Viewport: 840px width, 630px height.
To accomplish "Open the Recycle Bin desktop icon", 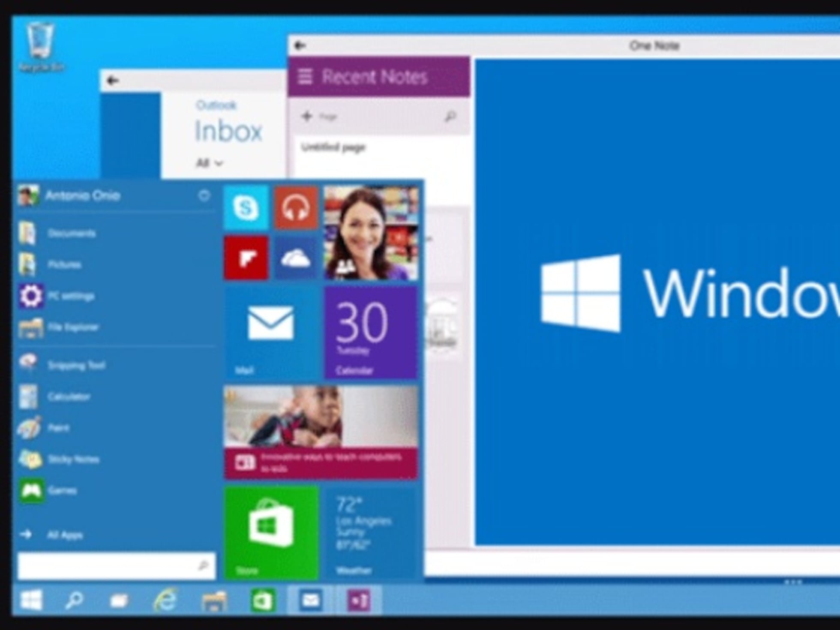I will pos(41,46).
